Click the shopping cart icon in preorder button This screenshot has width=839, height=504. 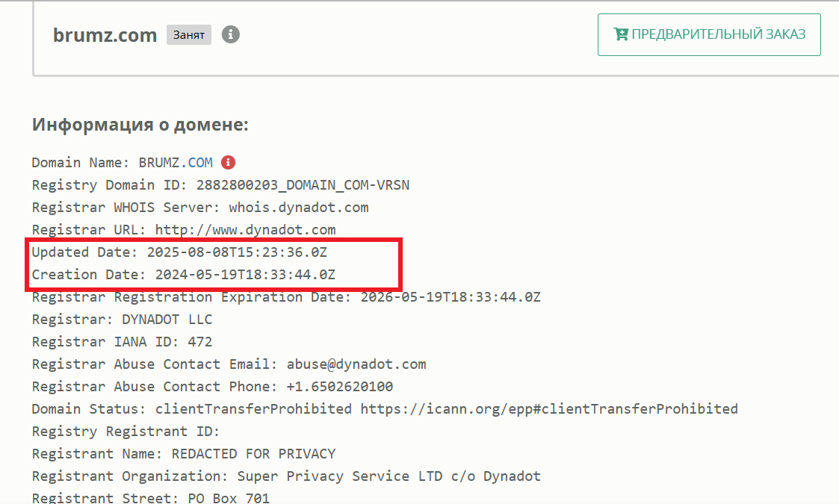[x=620, y=34]
